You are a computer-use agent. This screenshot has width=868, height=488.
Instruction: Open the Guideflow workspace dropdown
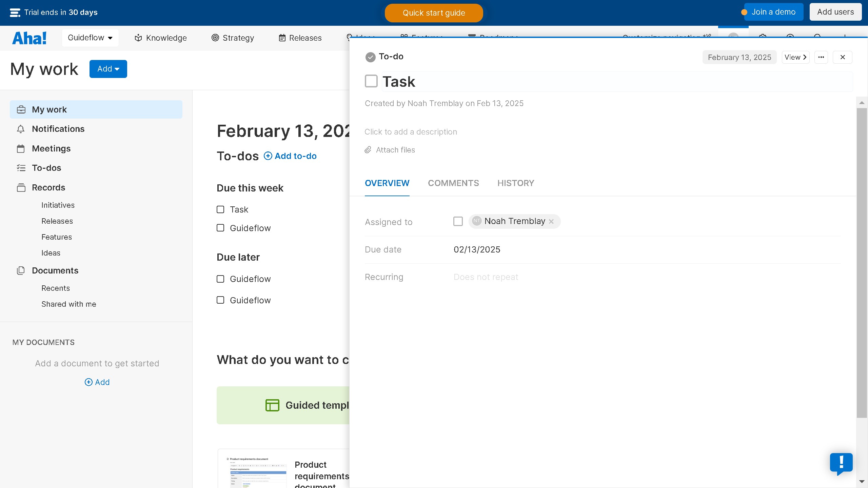pyautogui.click(x=90, y=38)
